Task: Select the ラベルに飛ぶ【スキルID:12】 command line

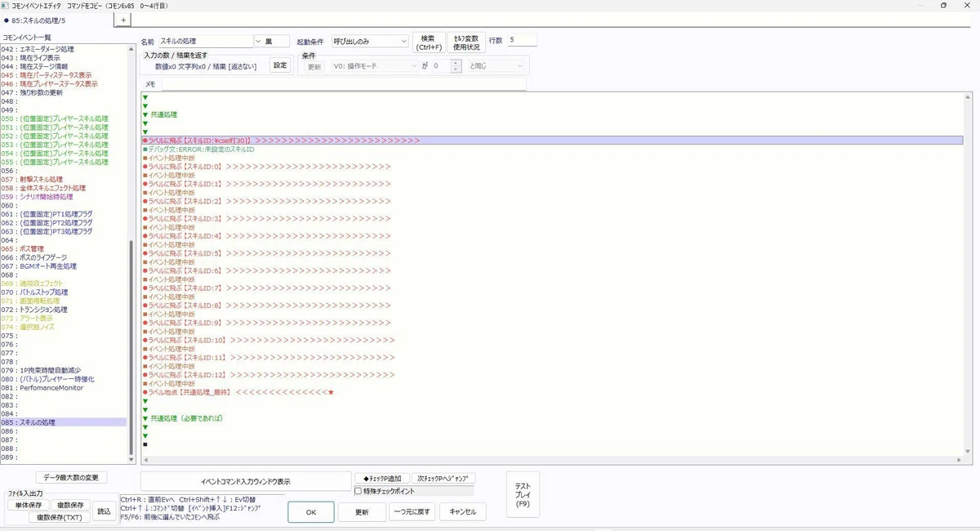Action: click(269, 375)
